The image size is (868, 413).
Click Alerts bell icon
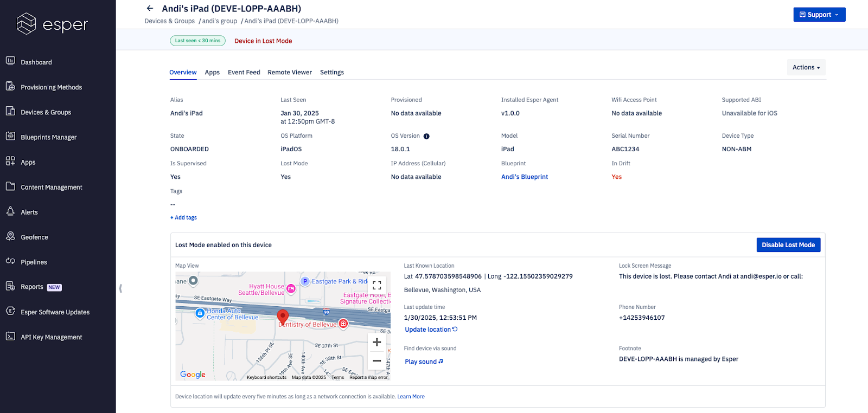coord(10,211)
